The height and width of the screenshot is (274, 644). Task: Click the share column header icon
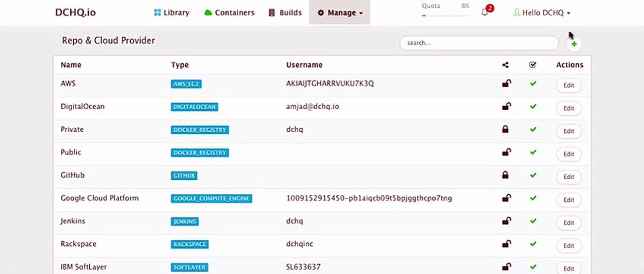coord(505,65)
